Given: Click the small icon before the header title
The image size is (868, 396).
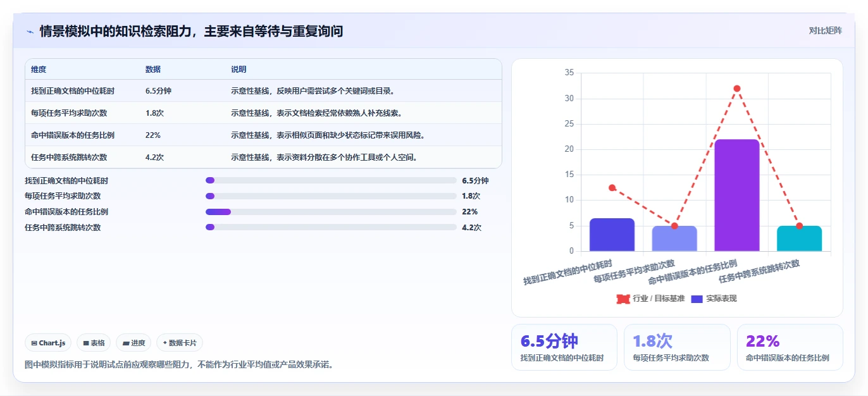Looking at the screenshot, I should coord(30,31).
